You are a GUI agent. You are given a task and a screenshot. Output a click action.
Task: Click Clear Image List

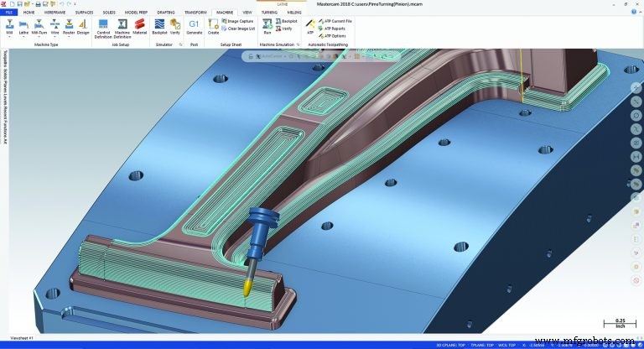pyautogui.click(x=238, y=29)
